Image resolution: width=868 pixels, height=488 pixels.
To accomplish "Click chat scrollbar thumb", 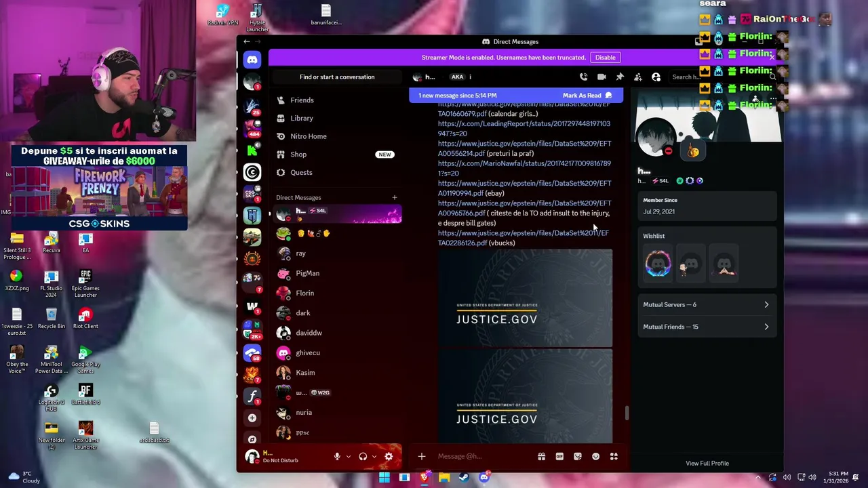I will (x=627, y=413).
